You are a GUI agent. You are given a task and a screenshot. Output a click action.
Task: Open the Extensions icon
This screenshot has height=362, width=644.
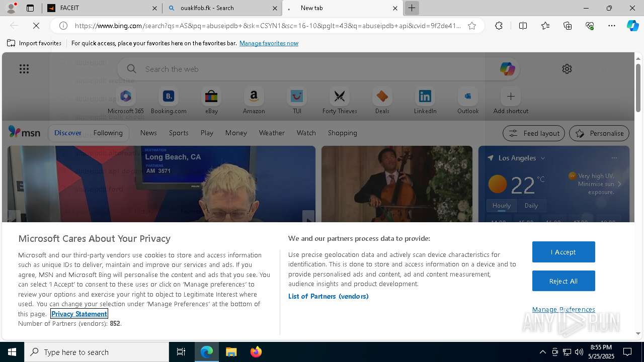pyautogui.click(x=499, y=26)
